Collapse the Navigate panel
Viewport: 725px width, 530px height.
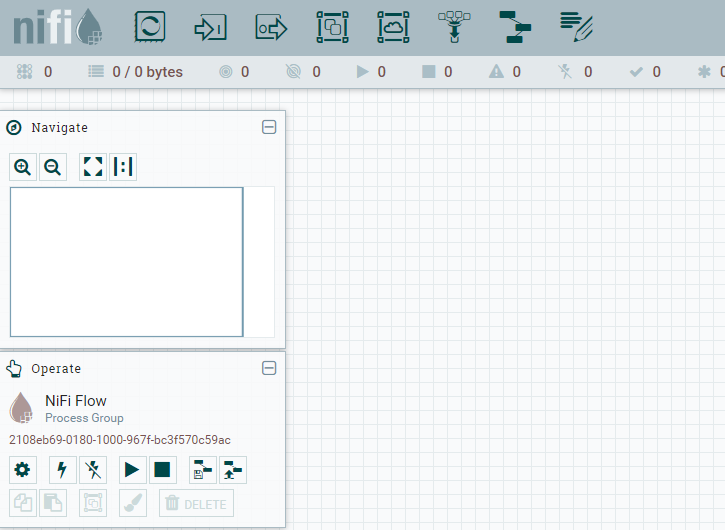[268, 127]
